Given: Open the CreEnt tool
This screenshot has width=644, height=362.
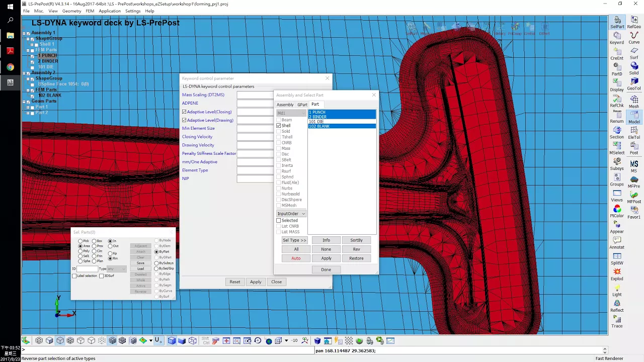Looking at the screenshot, I should point(617,54).
